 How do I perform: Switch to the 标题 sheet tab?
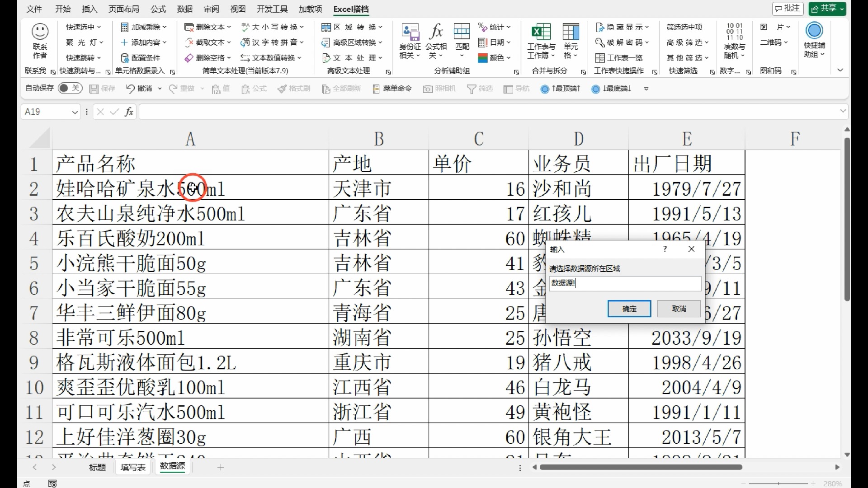[x=97, y=467]
